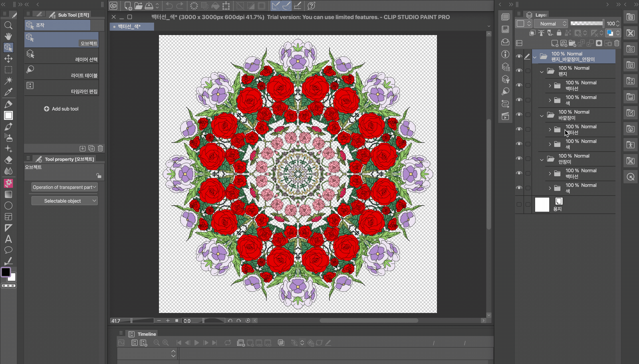Screen dimensions: 639x364
Task: Select the Balloon speech bubble tool
Action: pos(8,250)
